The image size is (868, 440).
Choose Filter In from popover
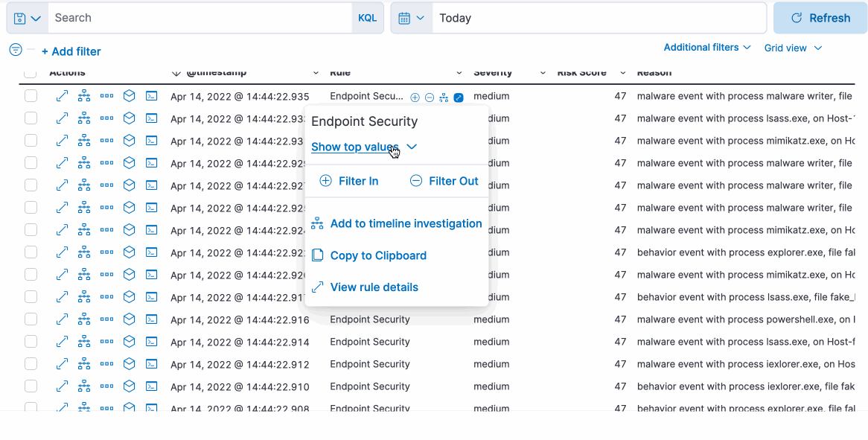[348, 181]
